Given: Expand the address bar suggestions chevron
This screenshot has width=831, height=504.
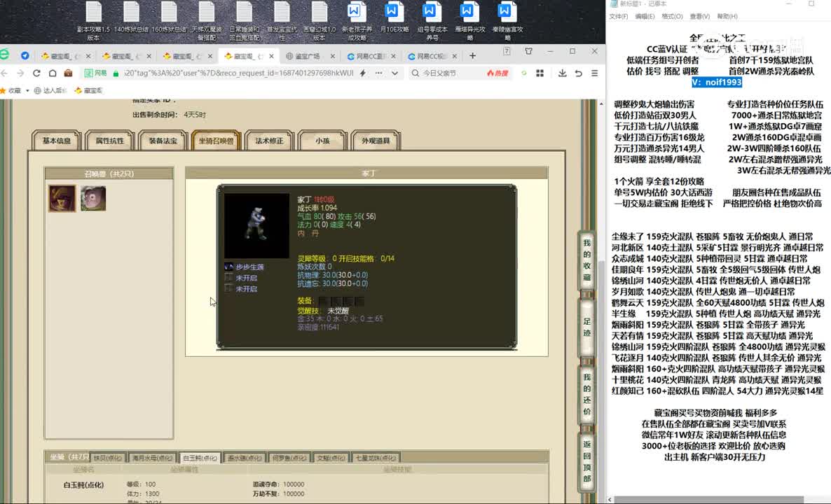Looking at the screenshot, I should pos(394,73).
